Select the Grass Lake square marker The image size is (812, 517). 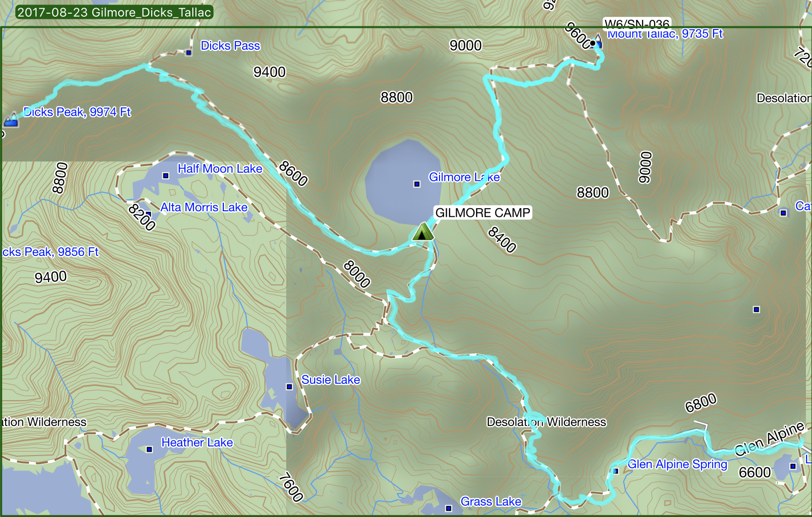click(448, 508)
